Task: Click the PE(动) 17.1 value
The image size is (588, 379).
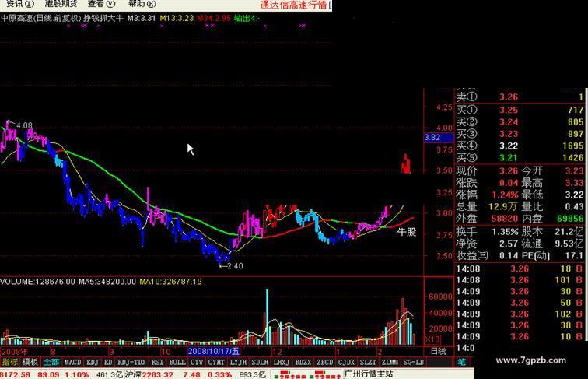Action: pos(574,256)
